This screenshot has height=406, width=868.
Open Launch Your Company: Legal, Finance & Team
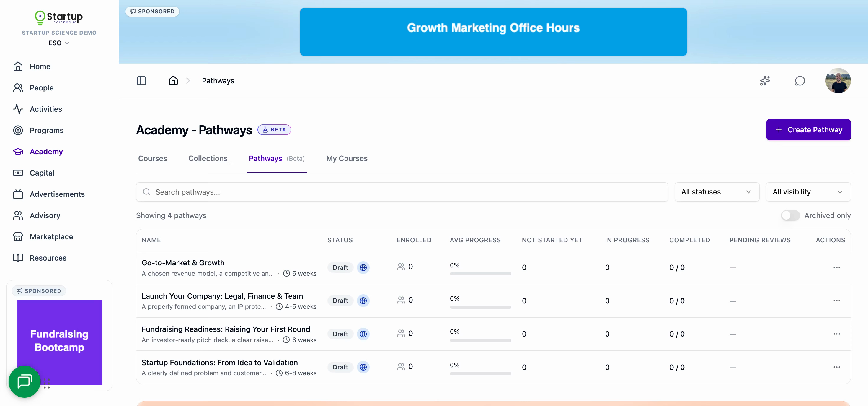[x=222, y=296]
